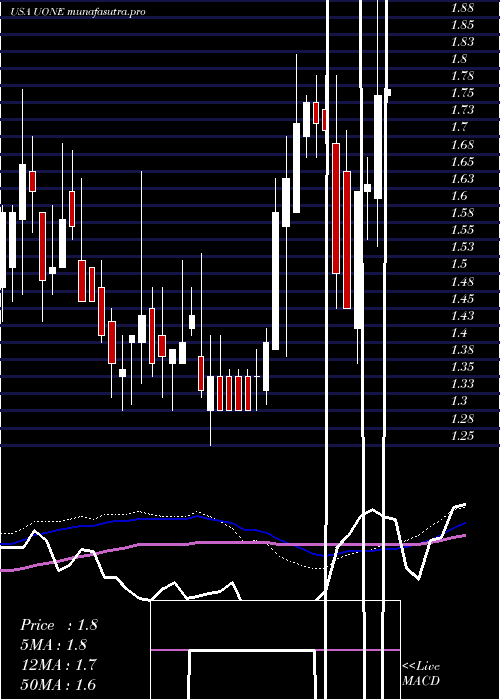The image size is (500, 700).
Task: Click the 1.75 price axis label
Action: [x=462, y=93]
